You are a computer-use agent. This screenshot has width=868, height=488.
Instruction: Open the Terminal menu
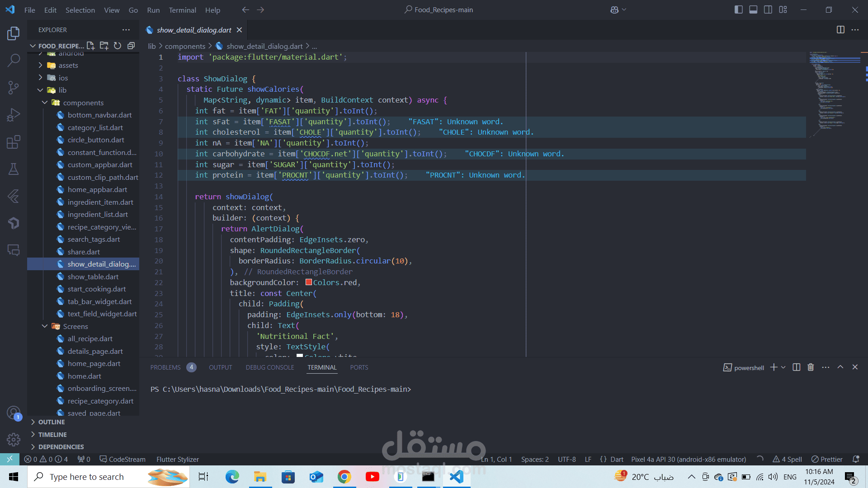(182, 10)
